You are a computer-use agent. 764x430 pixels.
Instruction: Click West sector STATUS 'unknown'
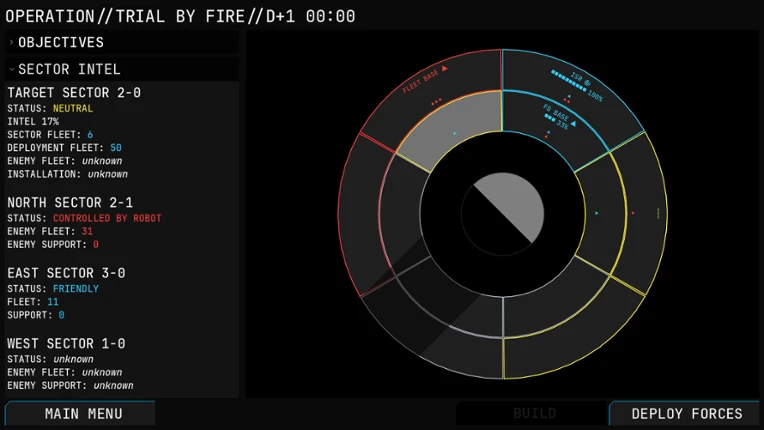tap(73, 359)
